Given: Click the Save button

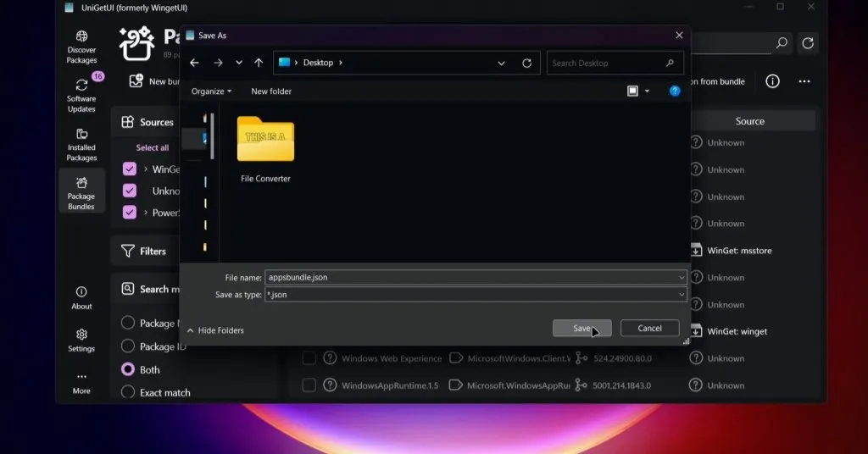Looking at the screenshot, I should pos(581,328).
